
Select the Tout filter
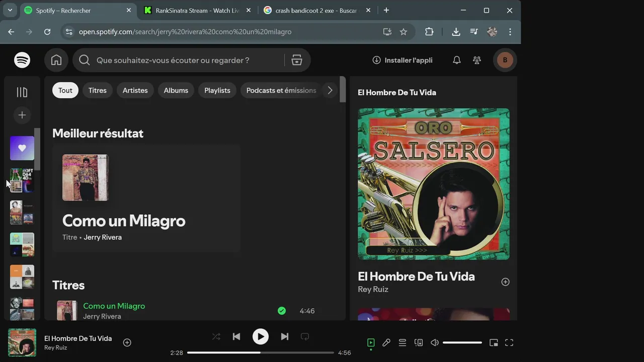coord(65,90)
